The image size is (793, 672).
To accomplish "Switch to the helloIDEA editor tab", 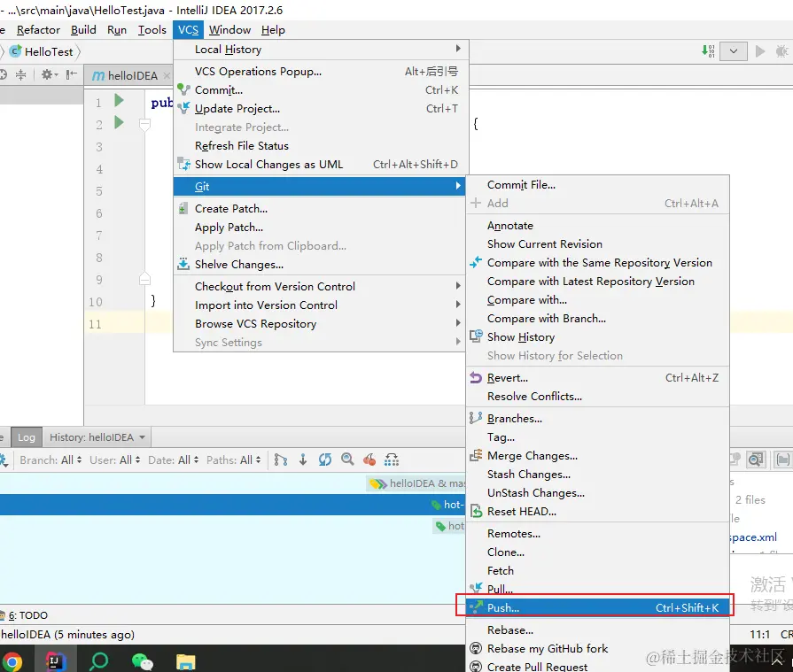I will click(128, 75).
